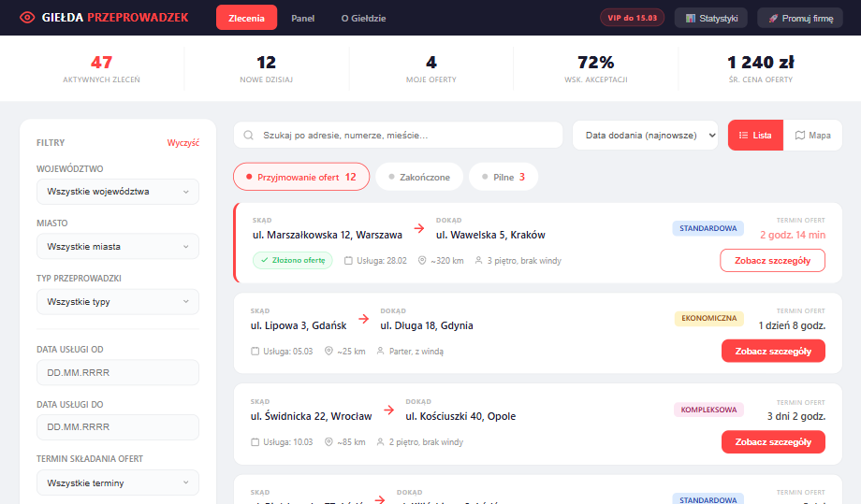The width and height of the screenshot is (861, 504).
Task: Click the location pin icon beside ~25 km
Action: pos(328,351)
